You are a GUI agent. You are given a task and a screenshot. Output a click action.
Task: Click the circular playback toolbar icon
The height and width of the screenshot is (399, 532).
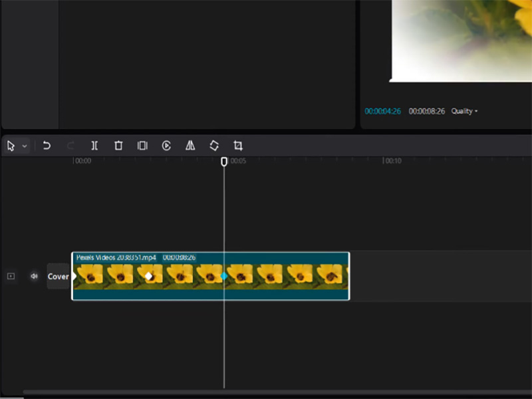pyautogui.click(x=166, y=146)
